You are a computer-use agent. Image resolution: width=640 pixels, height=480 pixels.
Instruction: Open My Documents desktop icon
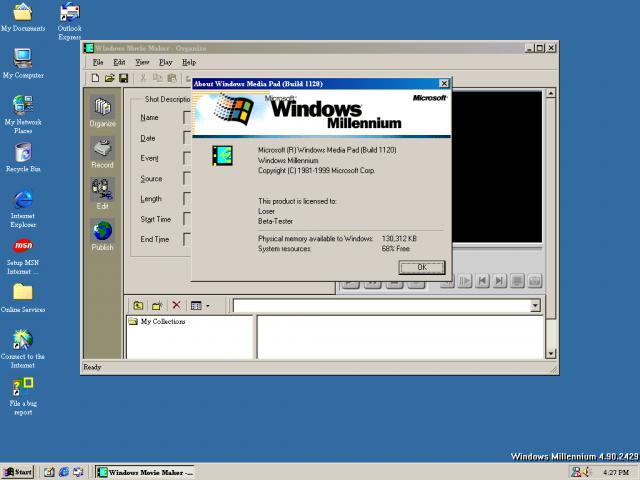pos(23,17)
